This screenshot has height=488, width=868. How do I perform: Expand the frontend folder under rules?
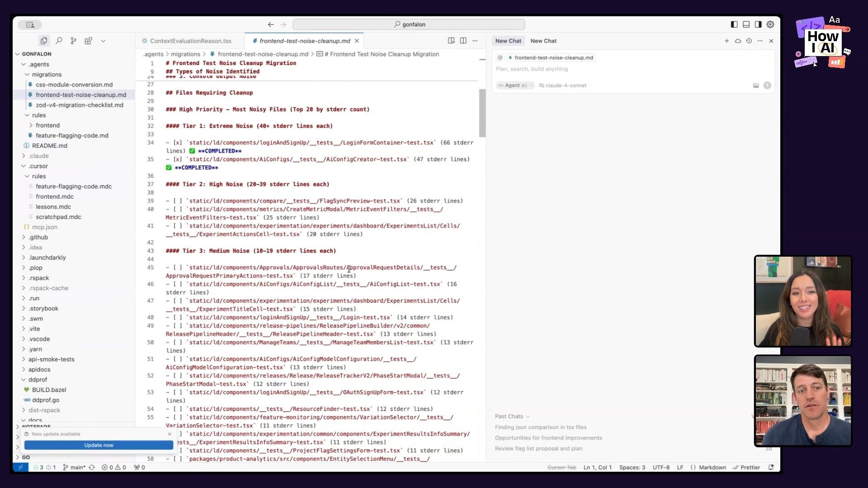pyautogui.click(x=31, y=125)
